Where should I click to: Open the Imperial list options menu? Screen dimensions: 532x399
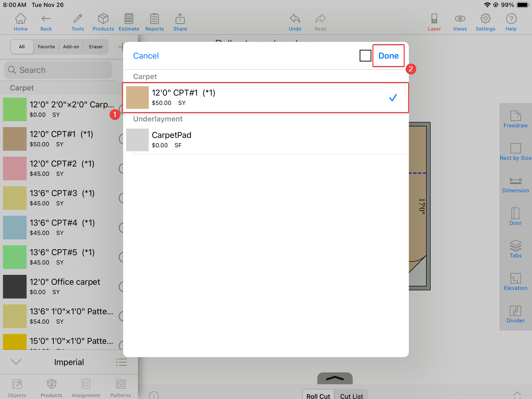[x=121, y=362]
